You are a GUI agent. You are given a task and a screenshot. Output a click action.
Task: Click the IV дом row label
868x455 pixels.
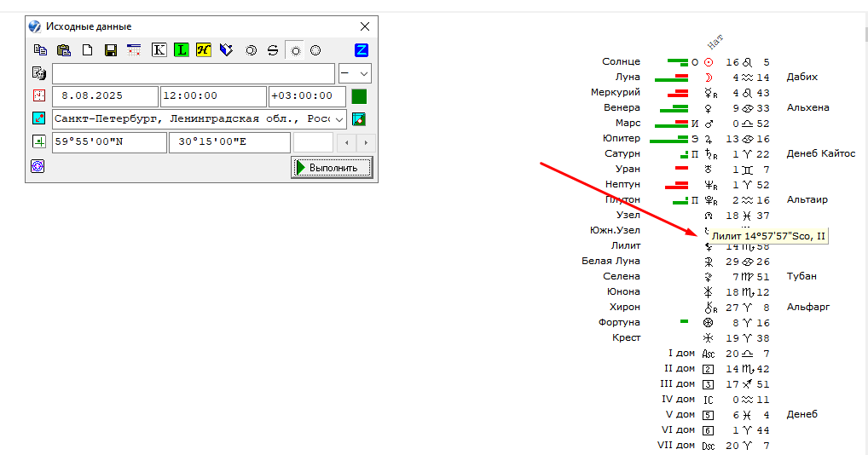click(678, 399)
